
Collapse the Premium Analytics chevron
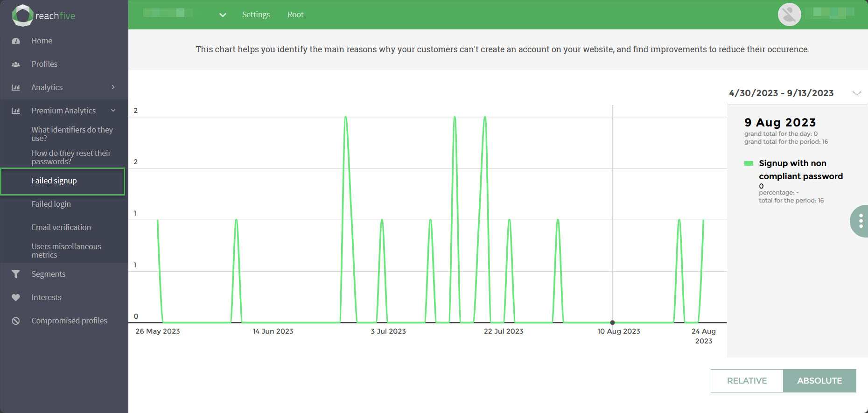(x=113, y=111)
